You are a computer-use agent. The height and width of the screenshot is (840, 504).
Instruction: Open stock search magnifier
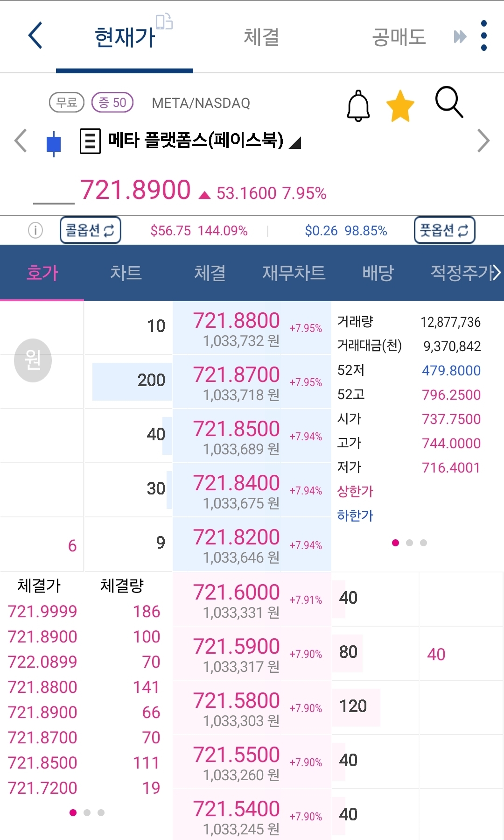[449, 102]
